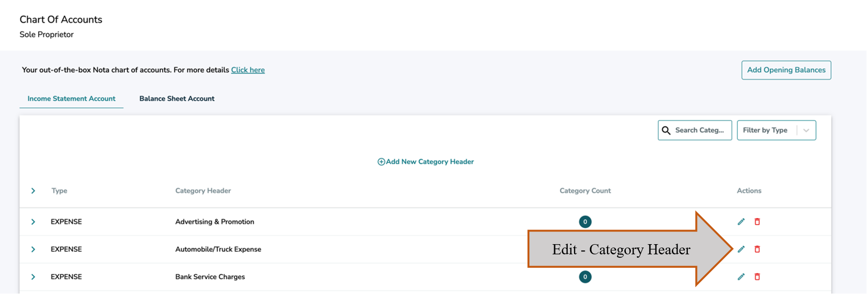Expand the Advertising & Promotion row
Image resolution: width=868 pixels, height=296 pixels.
tap(33, 222)
